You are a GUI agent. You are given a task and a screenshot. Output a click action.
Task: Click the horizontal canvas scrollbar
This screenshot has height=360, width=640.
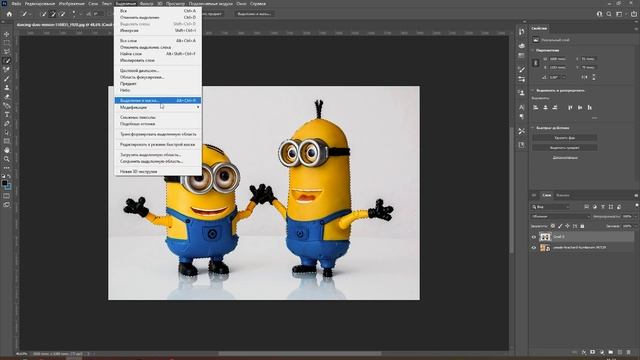[x=300, y=353]
